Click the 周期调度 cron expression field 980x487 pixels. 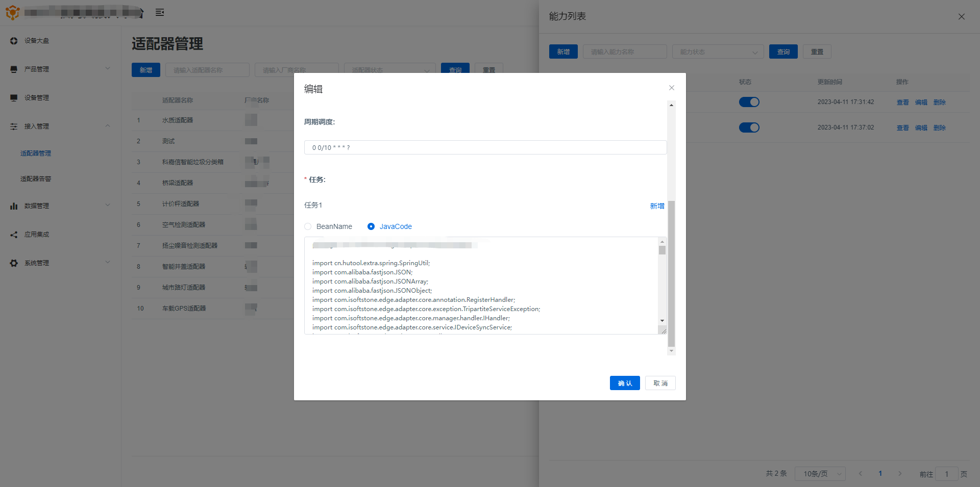click(x=485, y=147)
